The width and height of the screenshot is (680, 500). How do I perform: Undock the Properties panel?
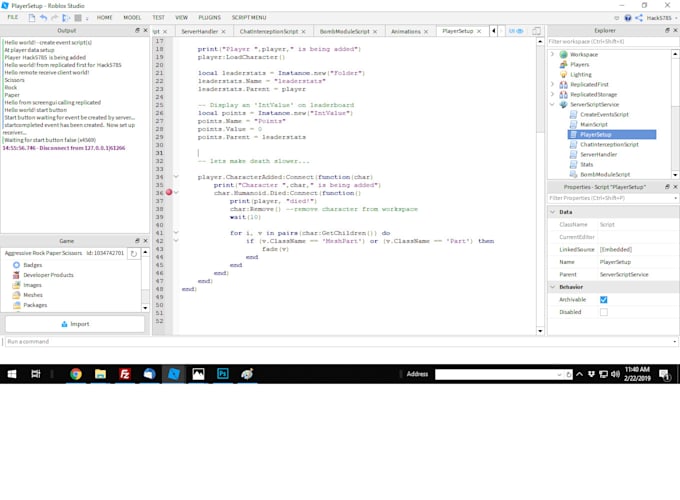pos(667,187)
